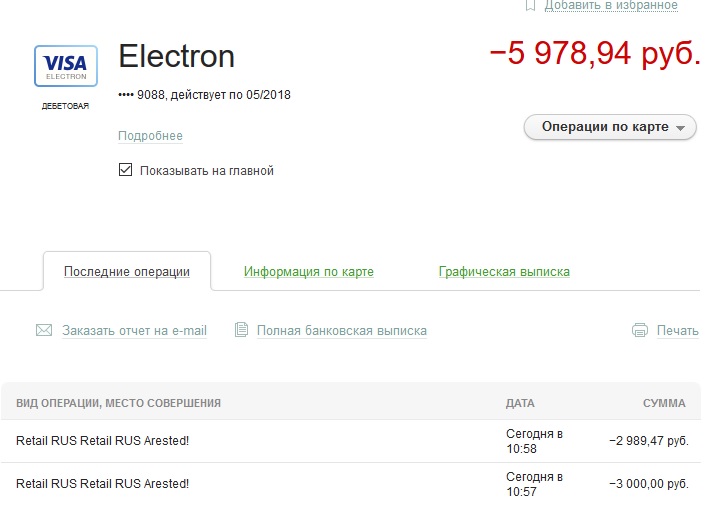Viewport: 712px width, 524px height.
Task: Click 'Заказать отчет на e-mail' link
Action: 134,331
